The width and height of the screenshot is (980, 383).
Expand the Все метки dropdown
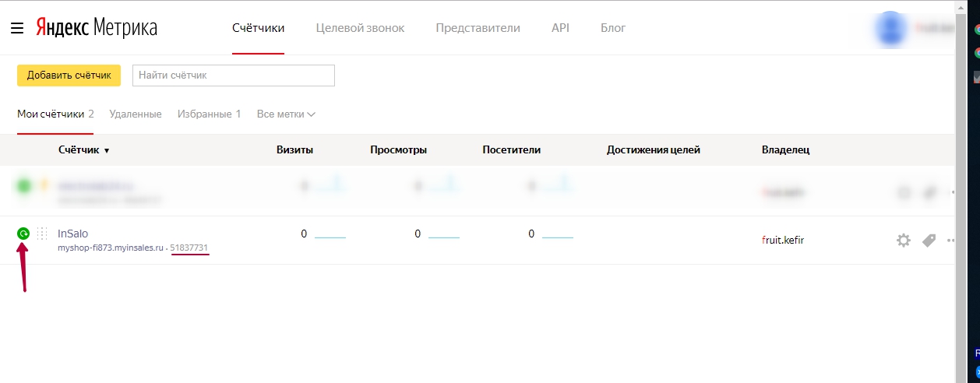[x=286, y=114]
